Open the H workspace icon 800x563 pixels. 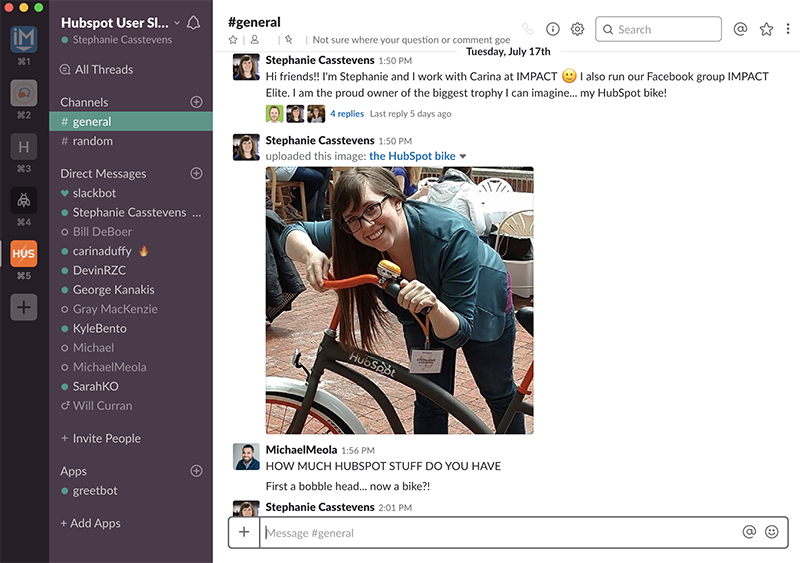23,147
